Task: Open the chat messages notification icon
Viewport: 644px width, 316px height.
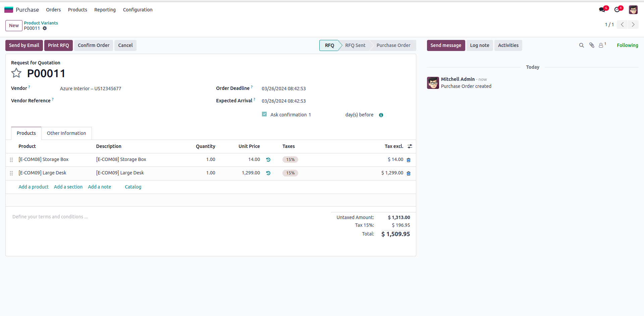Action: point(602,10)
